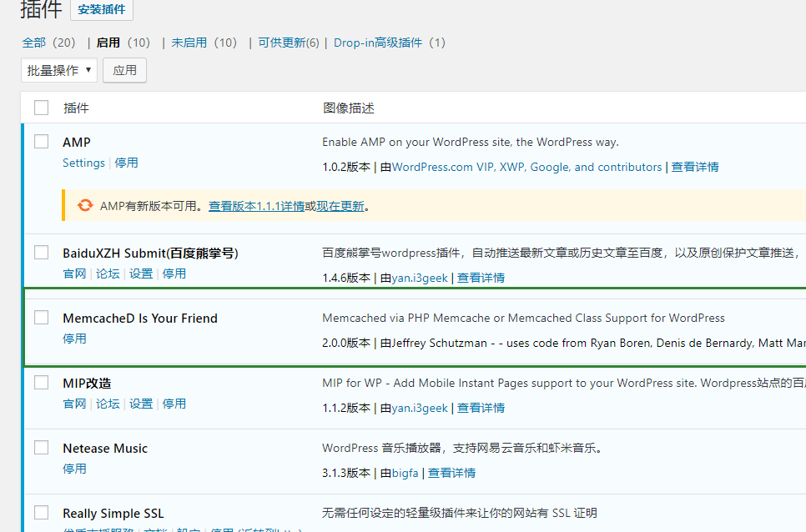
Task: Select the Netease Music plugin checkbox
Action: click(41, 447)
